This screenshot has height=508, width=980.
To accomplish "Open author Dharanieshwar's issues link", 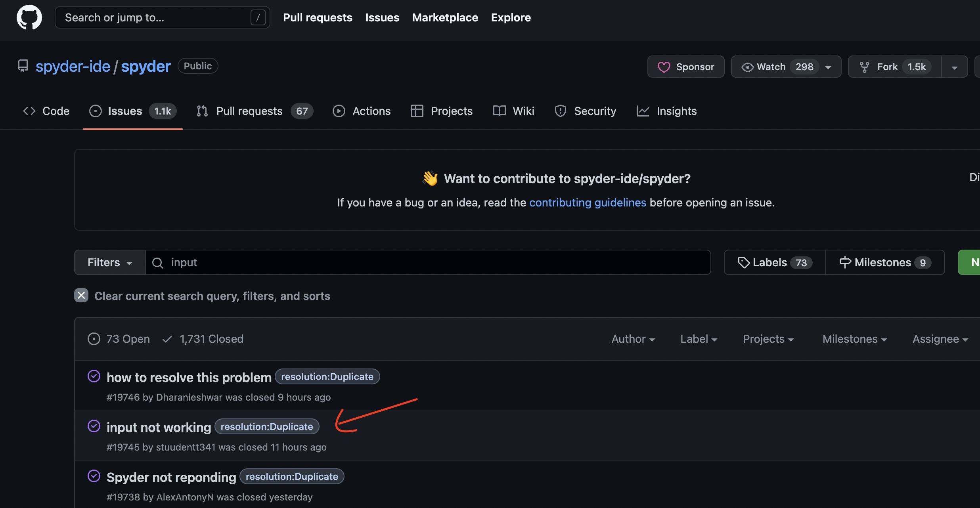I will 189,397.
